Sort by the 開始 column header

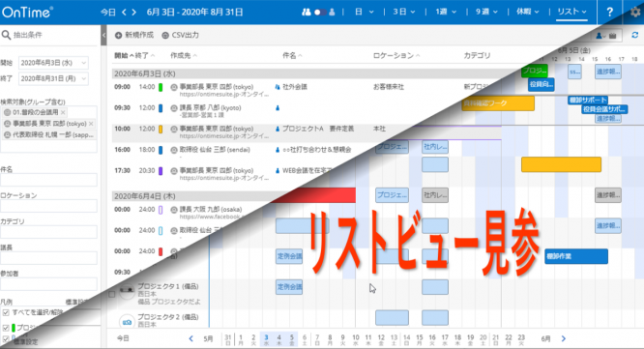pos(124,55)
